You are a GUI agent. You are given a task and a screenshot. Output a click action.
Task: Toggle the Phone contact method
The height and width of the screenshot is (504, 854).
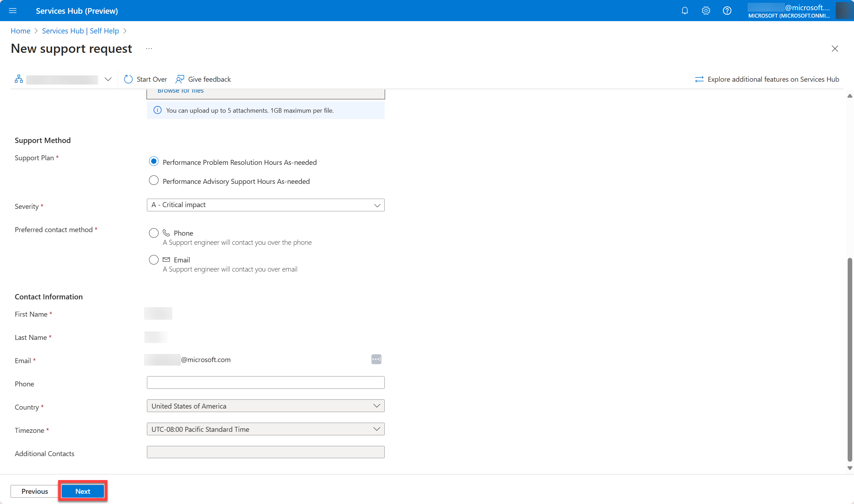coord(153,233)
